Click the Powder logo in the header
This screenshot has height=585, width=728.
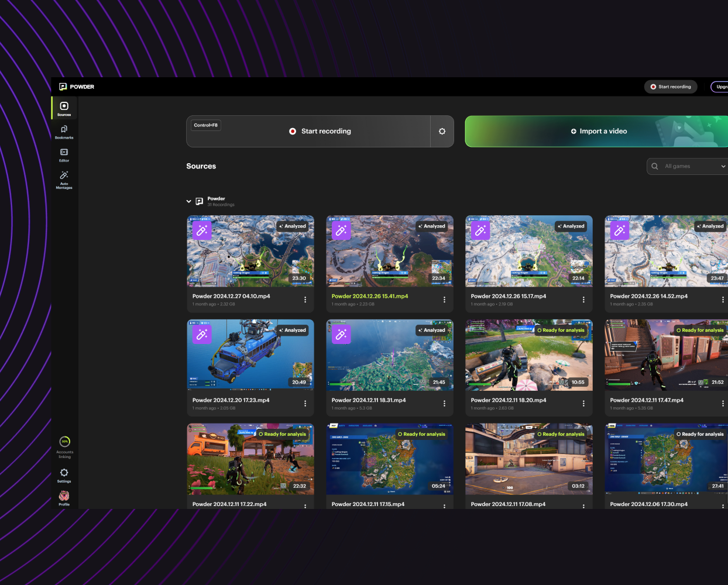[77, 87]
